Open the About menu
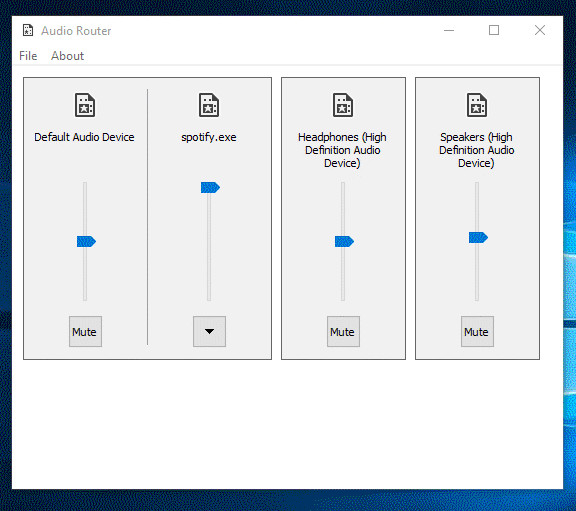576x511 pixels. coord(67,56)
